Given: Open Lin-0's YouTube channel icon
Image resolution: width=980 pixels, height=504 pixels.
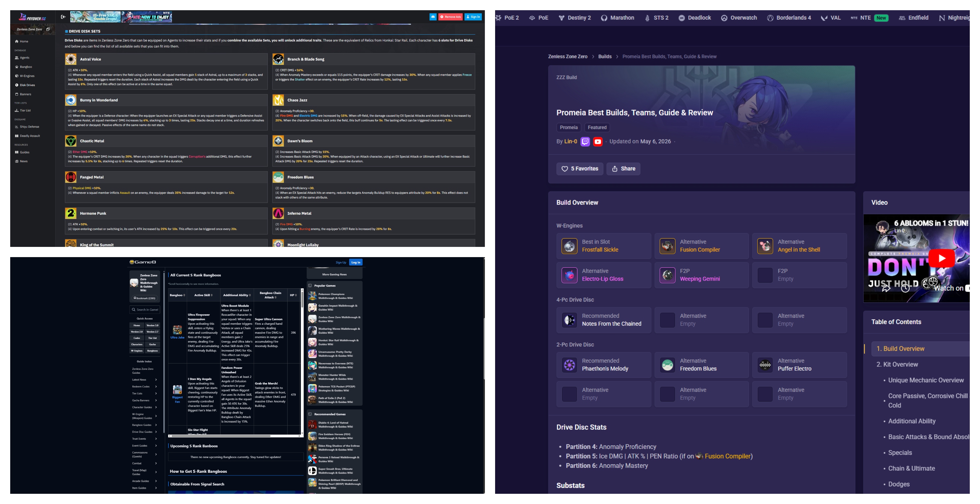Looking at the screenshot, I should point(598,141).
